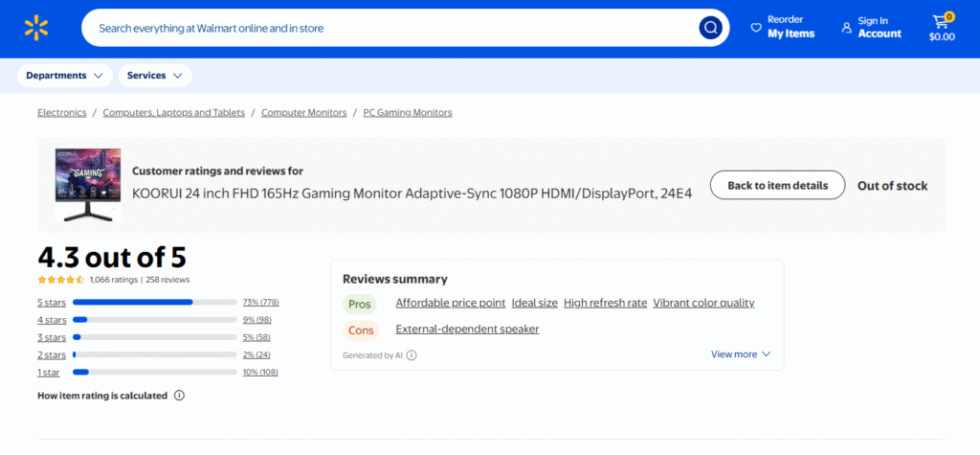Click the KOORUI monitor thumbnail

pyautogui.click(x=87, y=185)
